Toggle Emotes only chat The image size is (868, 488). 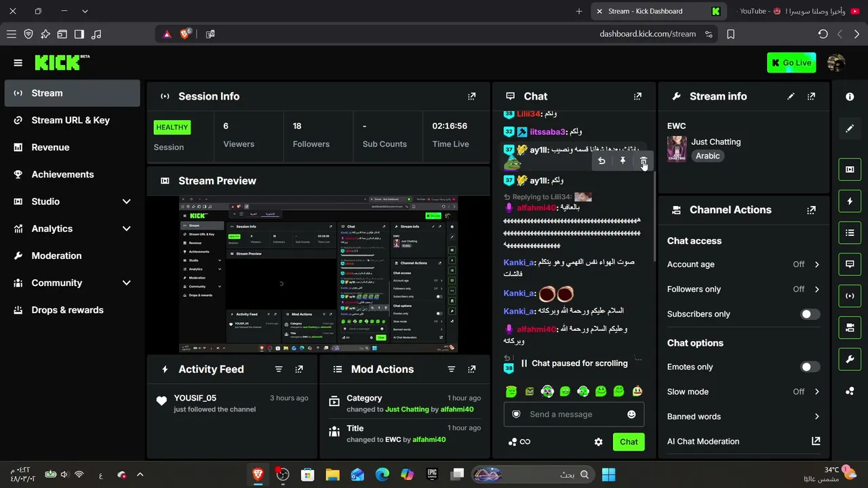pyautogui.click(x=810, y=367)
